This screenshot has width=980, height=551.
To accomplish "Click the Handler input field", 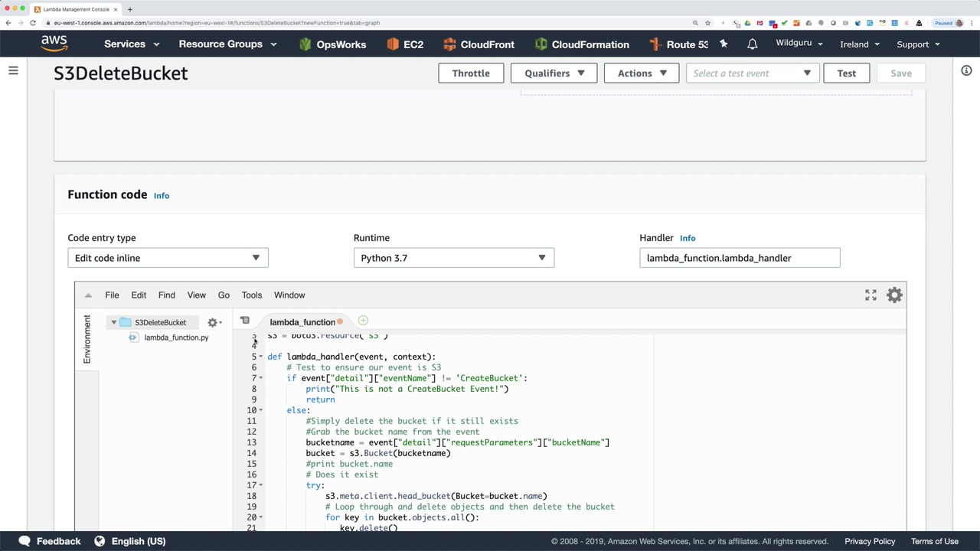I will click(739, 258).
